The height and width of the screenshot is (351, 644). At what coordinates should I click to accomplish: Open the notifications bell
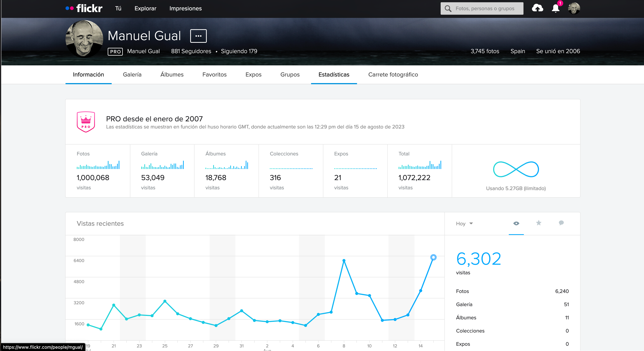[x=555, y=8]
